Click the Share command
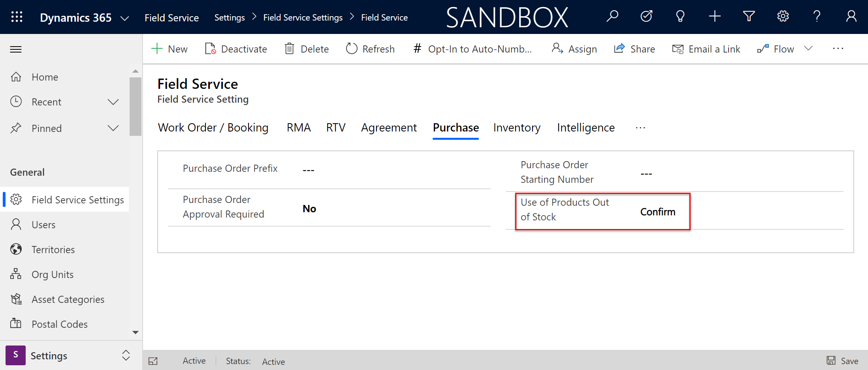 pyautogui.click(x=635, y=49)
